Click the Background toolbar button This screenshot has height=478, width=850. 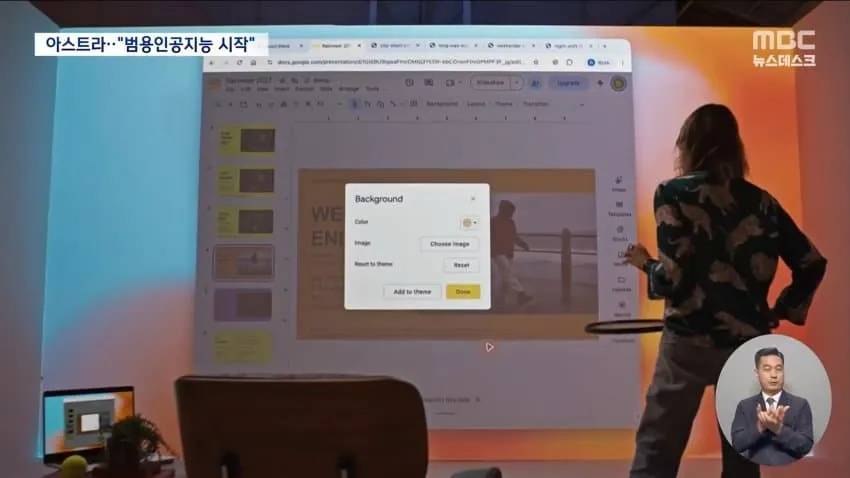442,104
